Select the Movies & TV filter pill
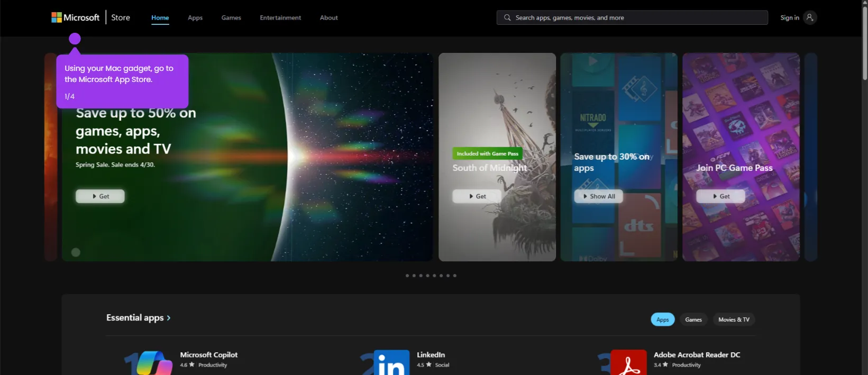The image size is (868, 375). [x=734, y=319]
